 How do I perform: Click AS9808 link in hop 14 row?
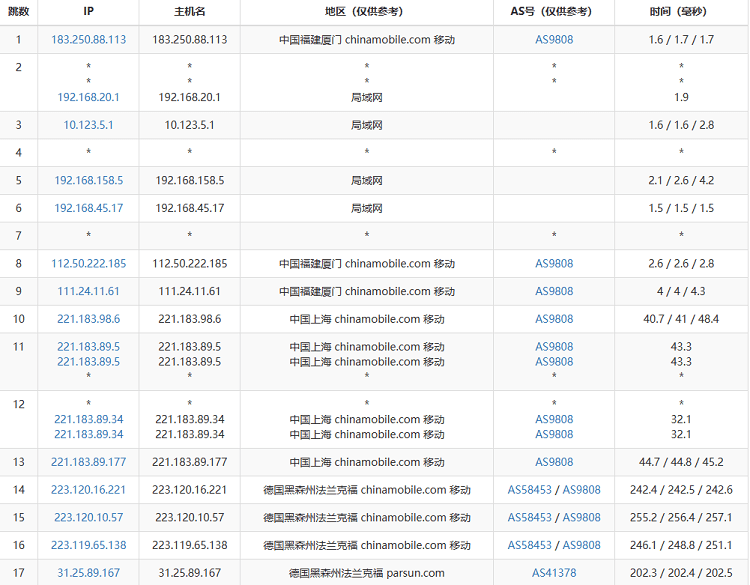[581, 490]
